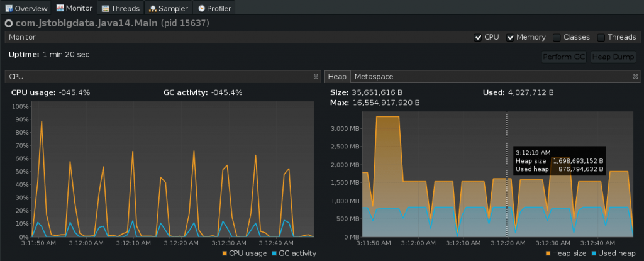
Task: Click the CPU usage orange legend swatch
Action: [225, 253]
